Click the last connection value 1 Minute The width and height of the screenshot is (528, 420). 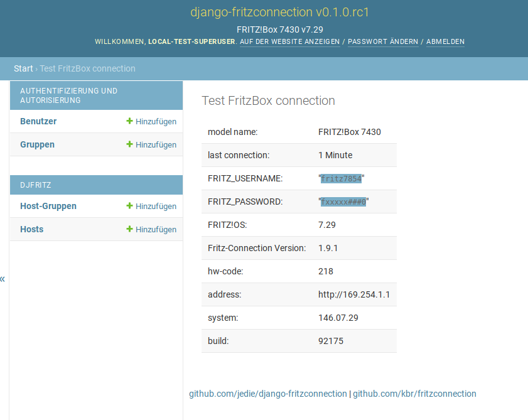point(335,155)
